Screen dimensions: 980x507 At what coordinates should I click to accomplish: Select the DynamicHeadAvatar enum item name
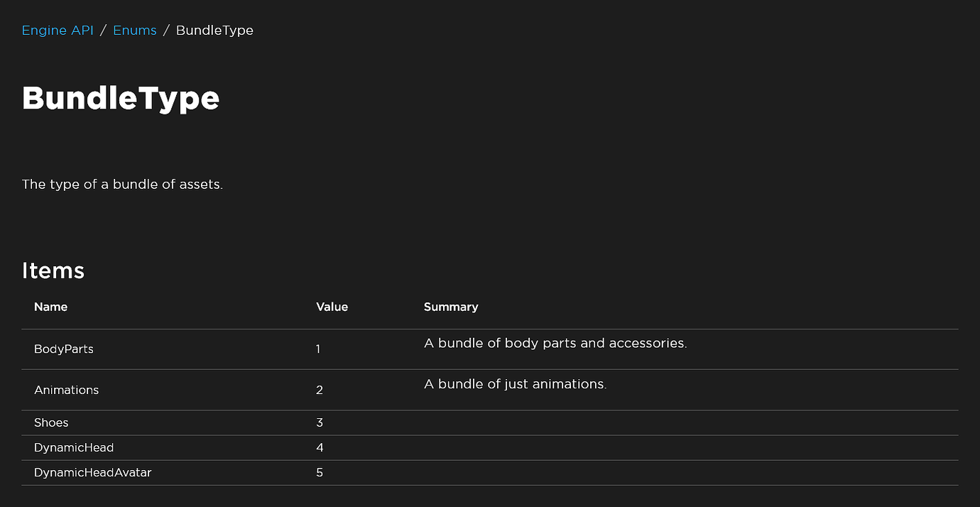93,472
